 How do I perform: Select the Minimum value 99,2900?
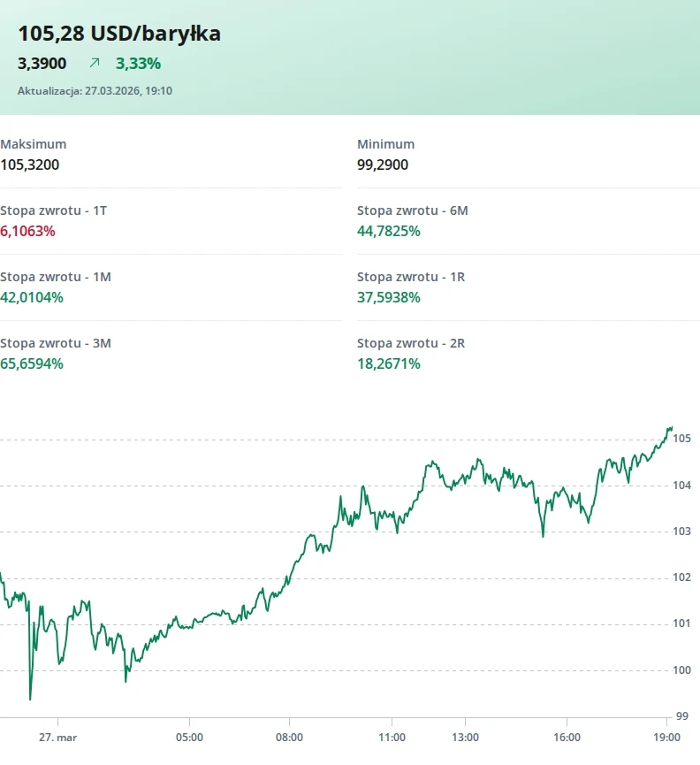(383, 164)
